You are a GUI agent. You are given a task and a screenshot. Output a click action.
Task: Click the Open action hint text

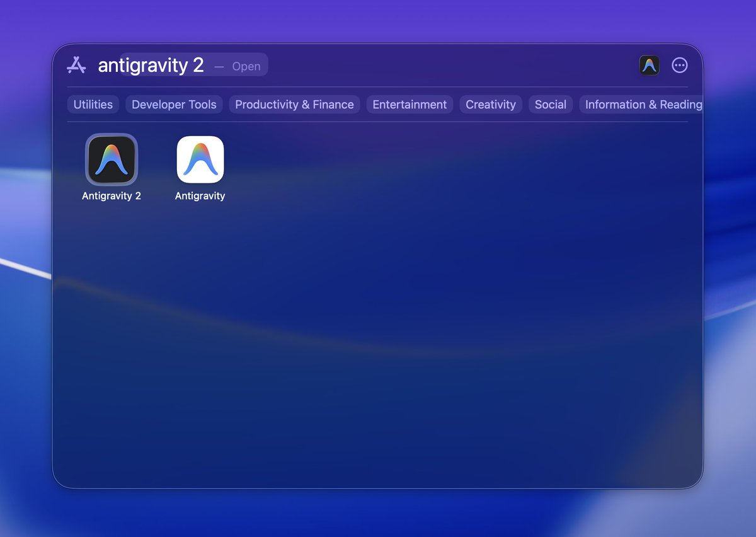point(246,66)
